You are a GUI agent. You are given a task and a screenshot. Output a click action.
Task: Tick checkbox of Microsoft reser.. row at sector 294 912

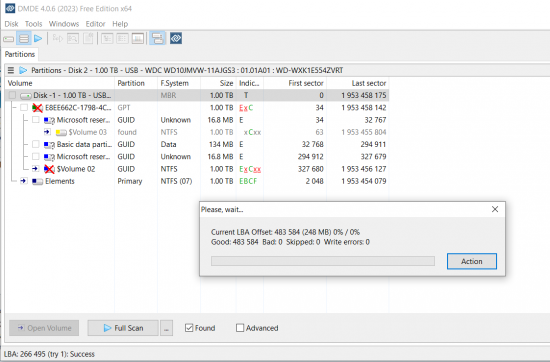(36, 156)
